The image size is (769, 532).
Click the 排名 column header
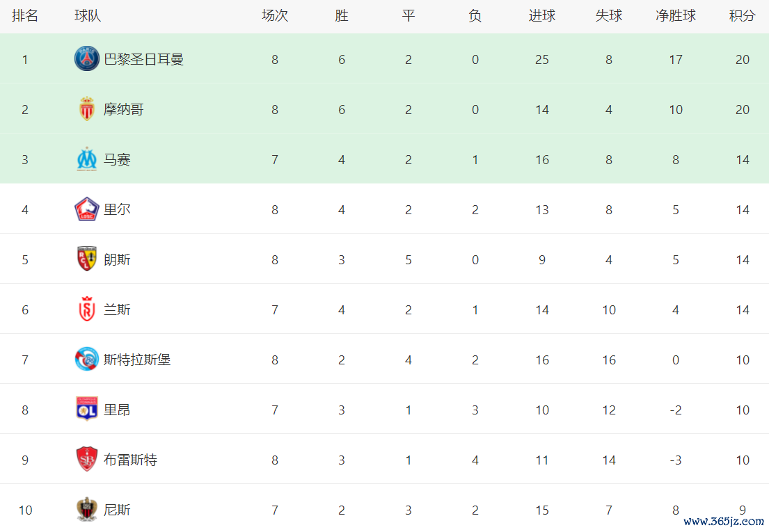pos(25,16)
